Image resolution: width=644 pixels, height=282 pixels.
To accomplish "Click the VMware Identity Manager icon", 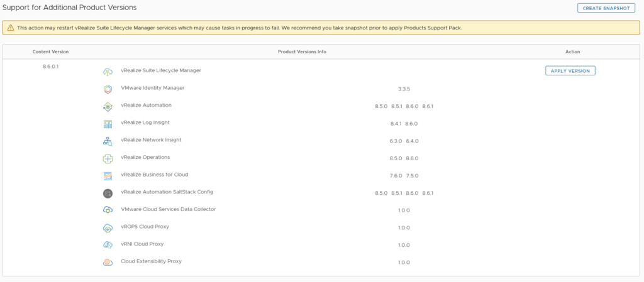I will (108, 89).
